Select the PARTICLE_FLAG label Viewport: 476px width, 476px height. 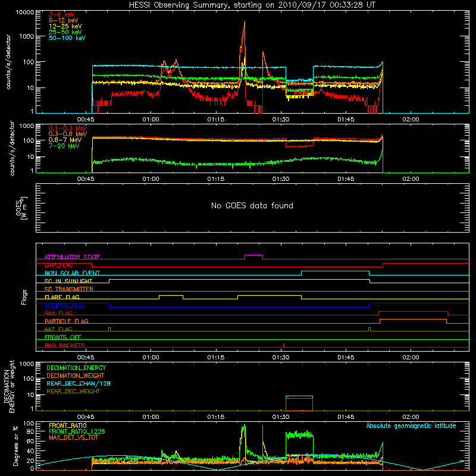(67, 321)
